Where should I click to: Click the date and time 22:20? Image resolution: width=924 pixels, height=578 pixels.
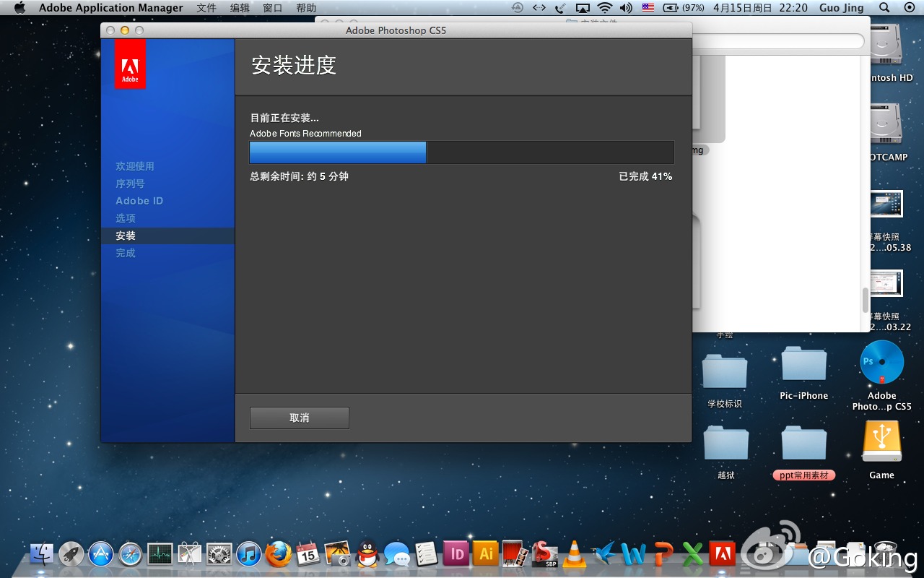pyautogui.click(x=760, y=8)
